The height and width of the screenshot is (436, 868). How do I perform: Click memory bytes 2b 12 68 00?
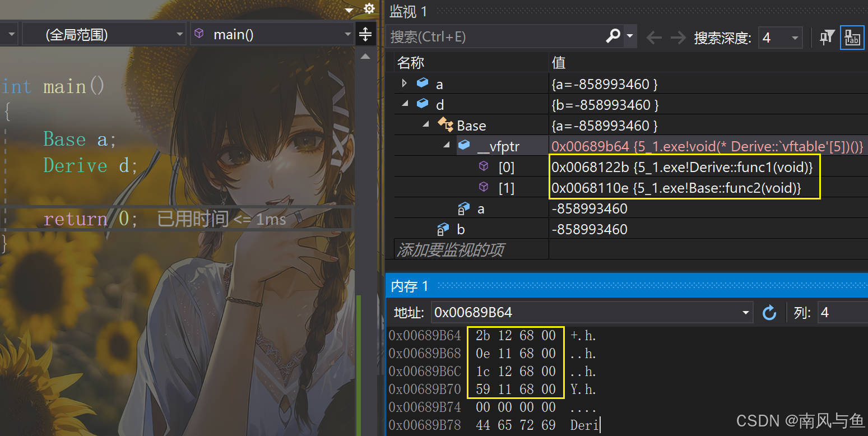click(x=516, y=336)
